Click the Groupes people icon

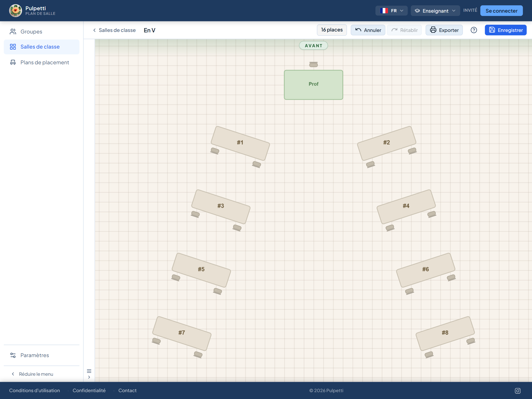13,31
